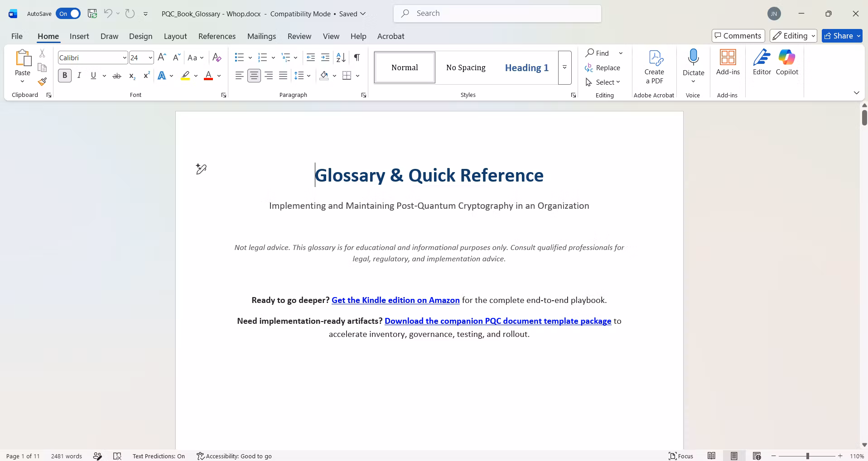Select the Format Painter brush
This screenshot has height=461, width=868.
click(x=42, y=82)
